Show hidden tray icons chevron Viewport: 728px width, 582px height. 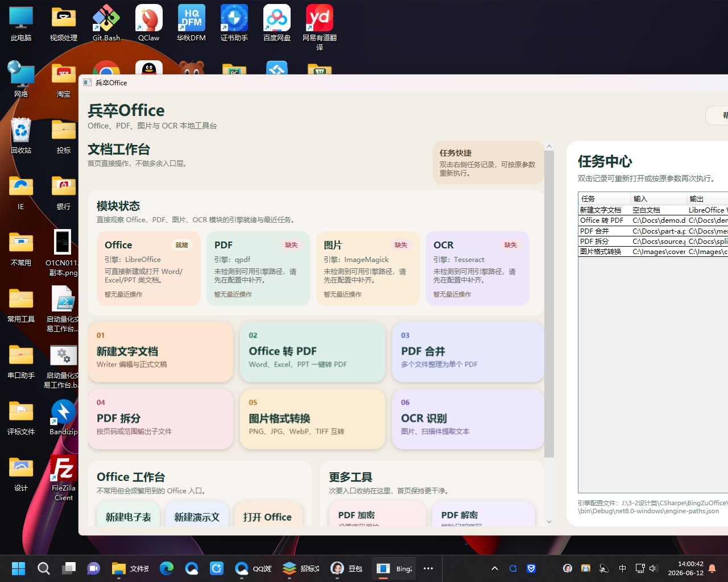coord(495,568)
